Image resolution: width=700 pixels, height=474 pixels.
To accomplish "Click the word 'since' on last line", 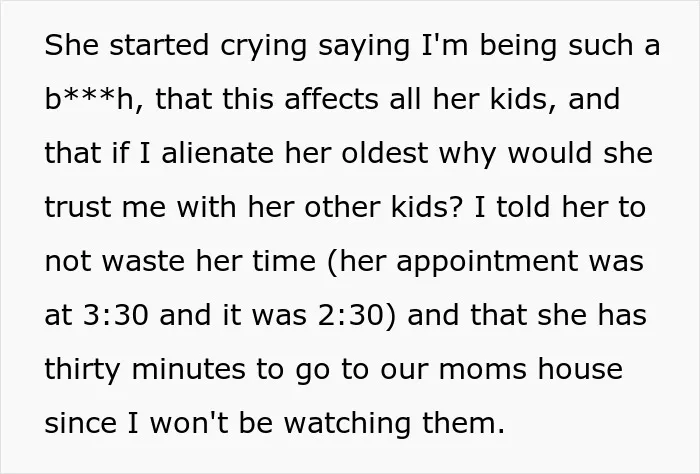I will point(80,423).
